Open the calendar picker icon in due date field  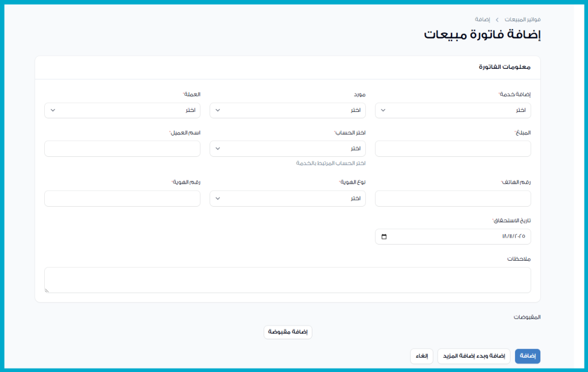click(384, 237)
